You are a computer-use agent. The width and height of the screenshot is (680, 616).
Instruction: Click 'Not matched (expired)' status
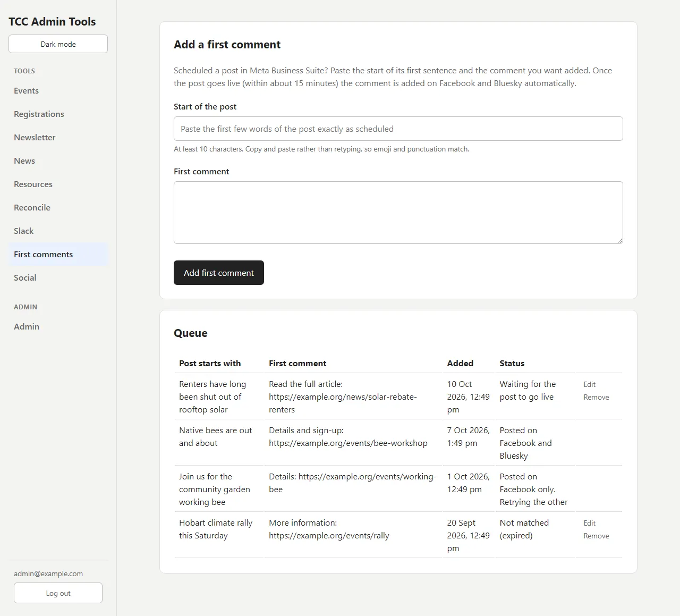(x=524, y=529)
